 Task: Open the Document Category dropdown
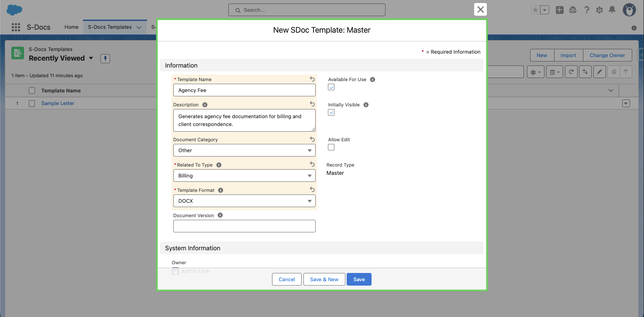[245, 150]
